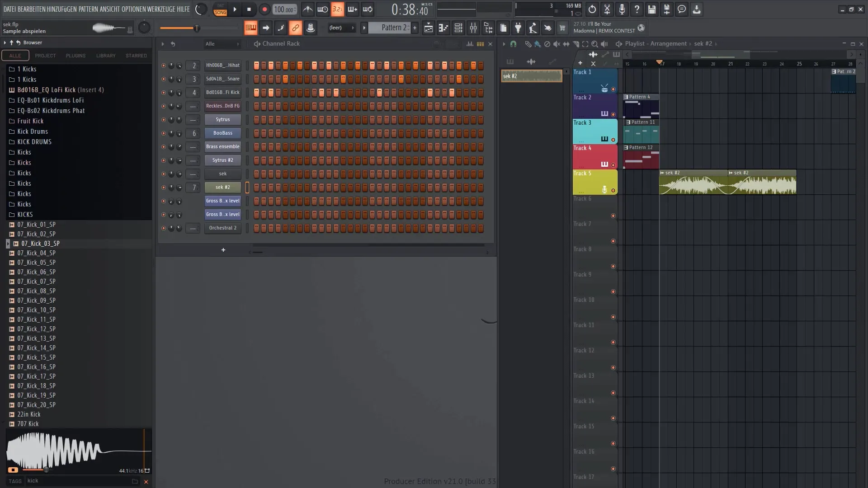Mute the Brass ensemble channel LED

(x=163, y=147)
